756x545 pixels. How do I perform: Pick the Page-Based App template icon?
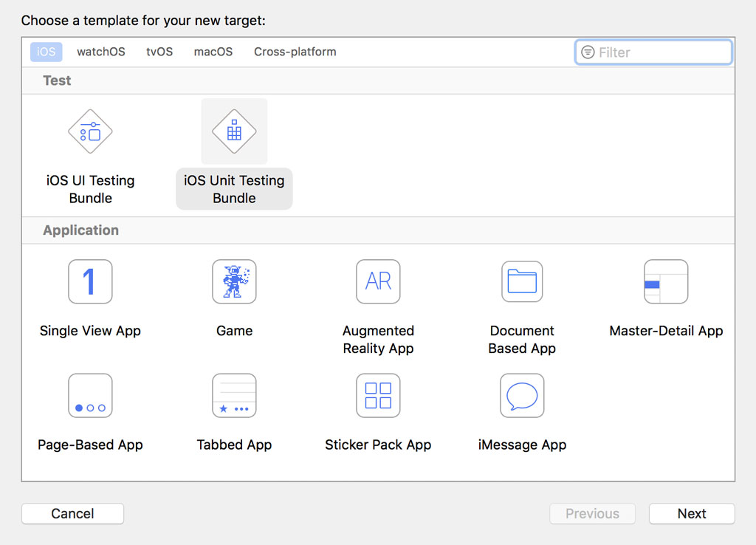[x=90, y=396]
